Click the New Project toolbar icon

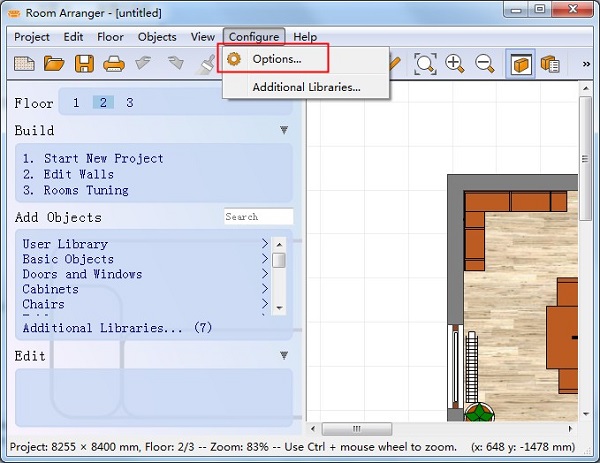click(x=24, y=64)
